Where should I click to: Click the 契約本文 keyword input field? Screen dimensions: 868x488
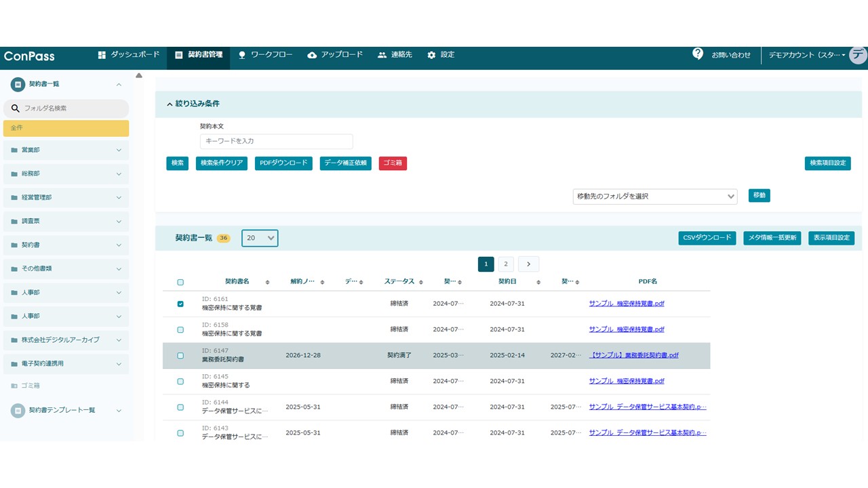[276, 141]
